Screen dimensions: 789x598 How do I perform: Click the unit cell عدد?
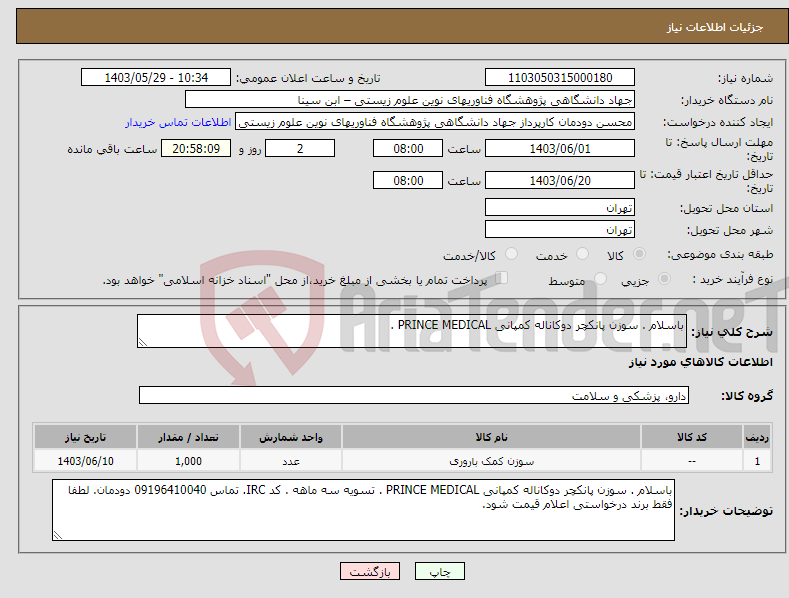(291, 461)
